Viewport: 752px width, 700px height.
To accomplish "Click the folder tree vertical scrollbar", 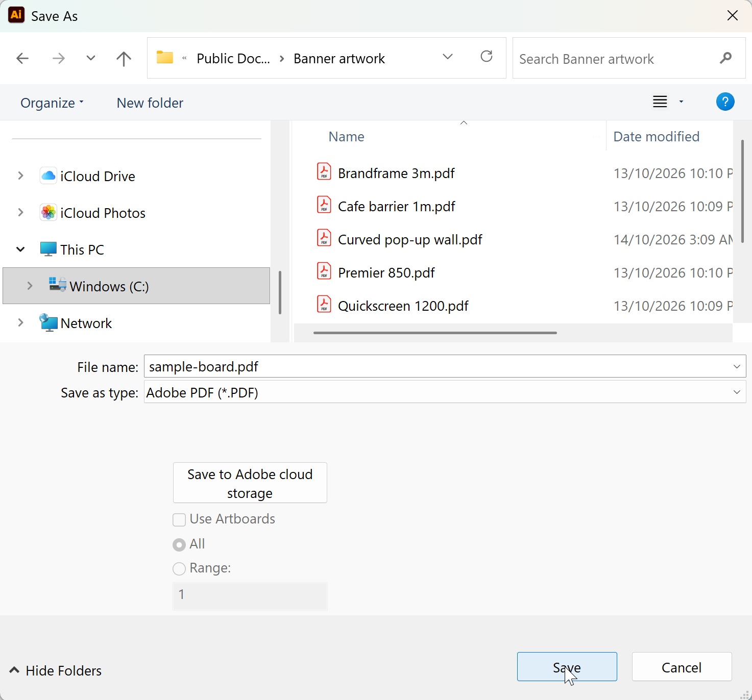I will (x=280, y=292).
